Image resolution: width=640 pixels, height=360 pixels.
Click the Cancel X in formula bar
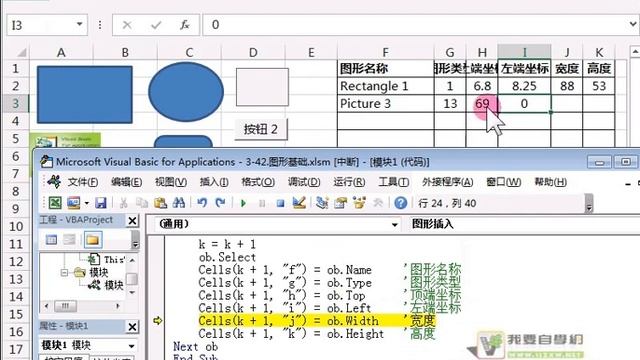point(127,25)
